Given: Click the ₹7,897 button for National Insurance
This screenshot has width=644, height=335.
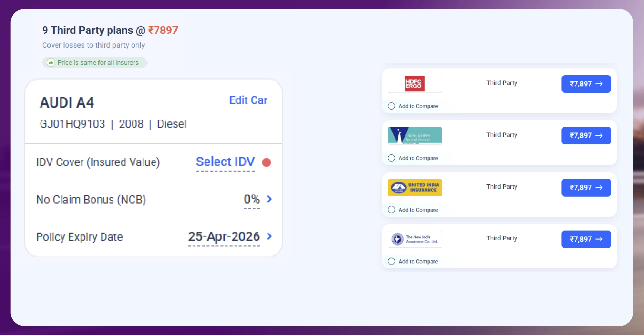Looking at the screenshot, I should 586,136.
